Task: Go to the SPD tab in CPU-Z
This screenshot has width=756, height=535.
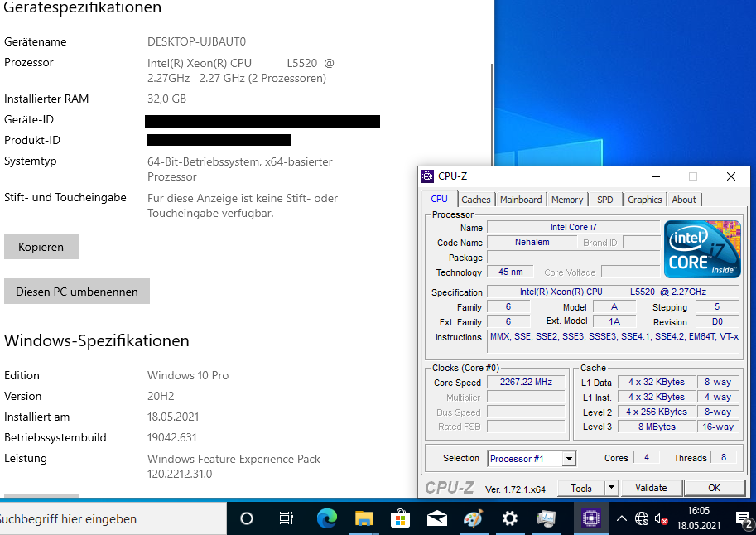Action: (x=605, y=200)
